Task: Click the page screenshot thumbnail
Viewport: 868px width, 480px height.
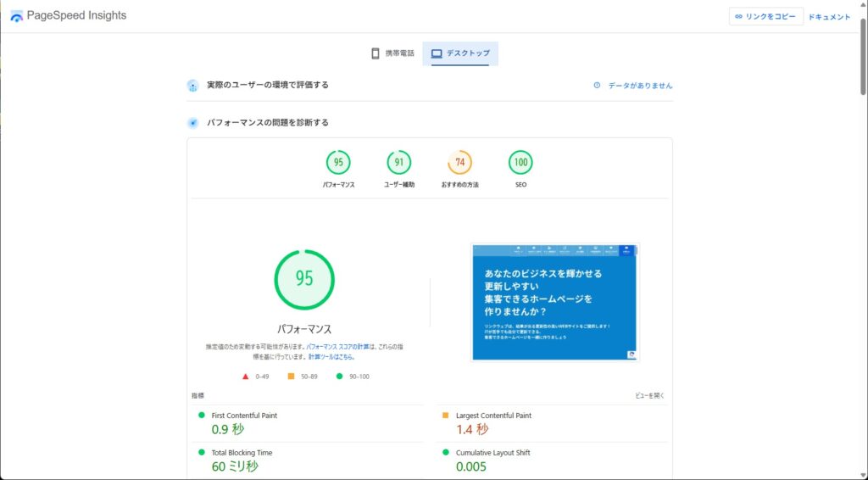Action: point(555,302)
